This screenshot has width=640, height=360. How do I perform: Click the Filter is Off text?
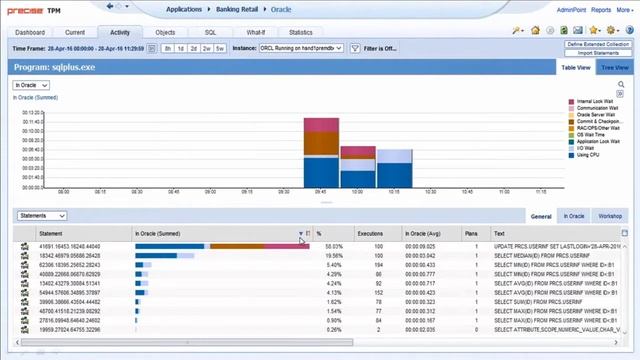(380, 49)
